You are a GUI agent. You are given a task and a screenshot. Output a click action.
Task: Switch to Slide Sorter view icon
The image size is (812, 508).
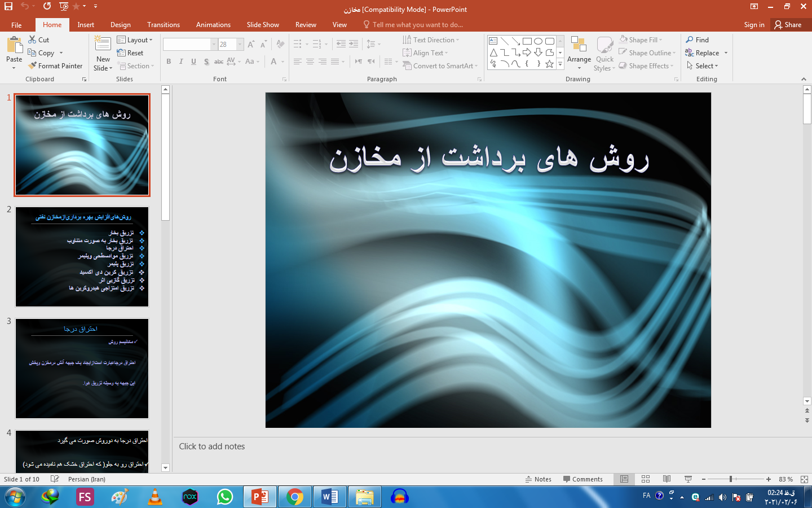646,479
